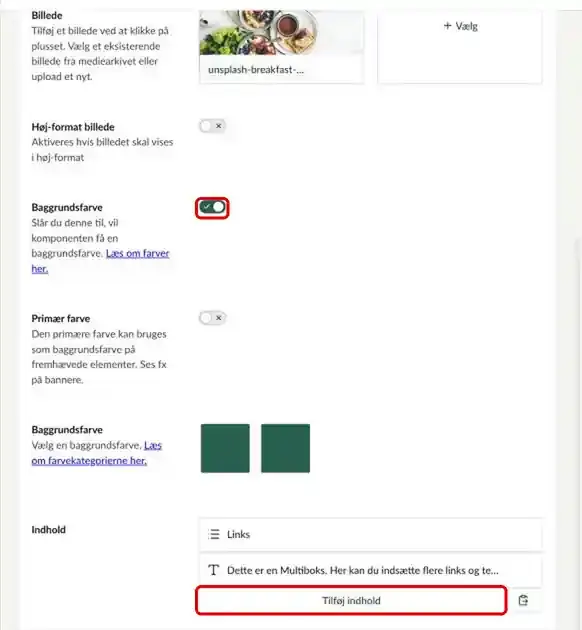Click the unsplash-breakfast file name

coord(256,70)
